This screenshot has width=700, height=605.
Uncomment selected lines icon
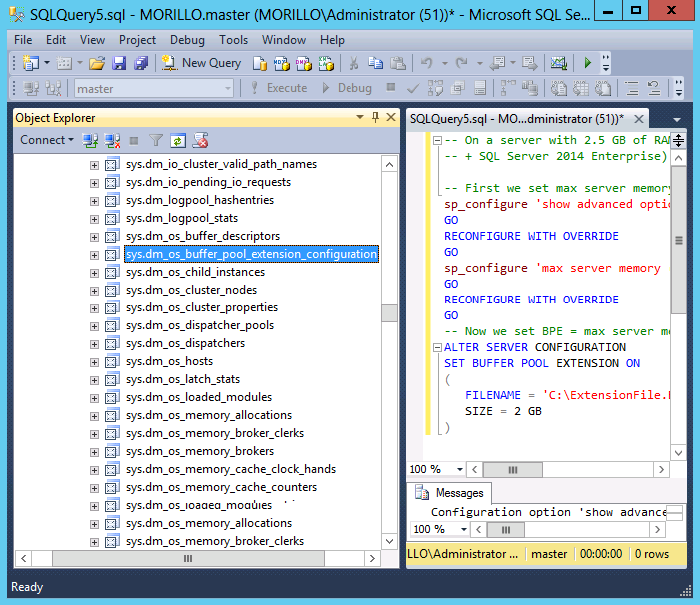pos(654,88)
